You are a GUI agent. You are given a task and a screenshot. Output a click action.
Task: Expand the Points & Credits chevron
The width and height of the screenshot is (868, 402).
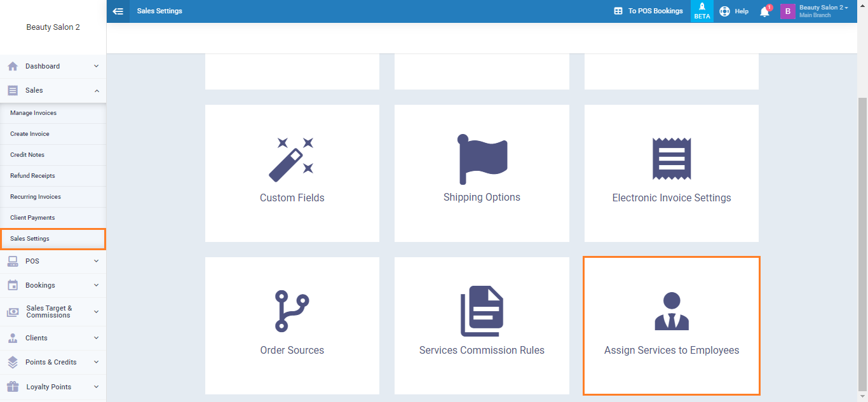click(96, 362)
